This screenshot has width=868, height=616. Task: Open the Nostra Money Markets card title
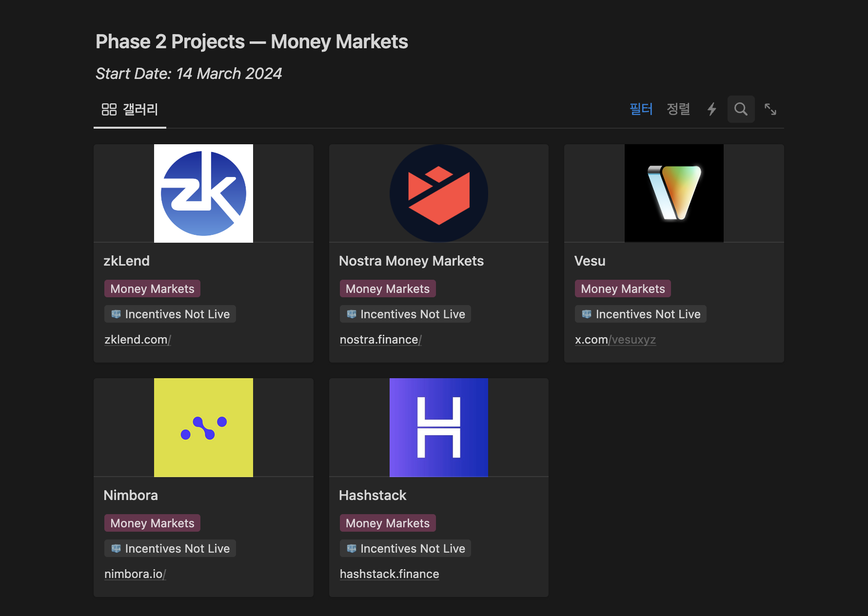coord(411,261)
